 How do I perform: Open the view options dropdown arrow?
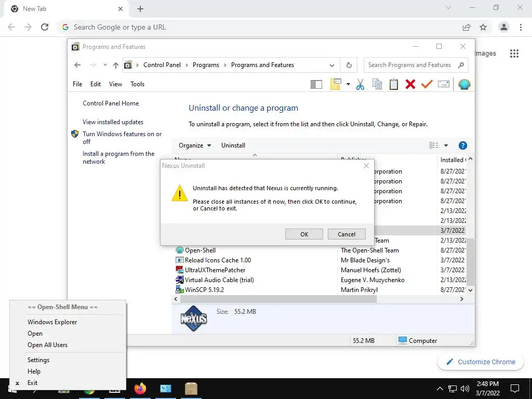(446, 145)
